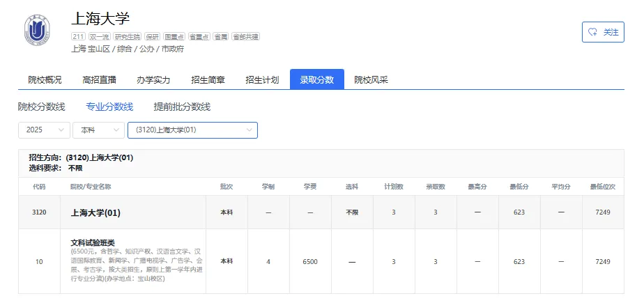Follow the university with 关注 button
Image resolution: width=644 pixels, height=303 pixels.
603,32
